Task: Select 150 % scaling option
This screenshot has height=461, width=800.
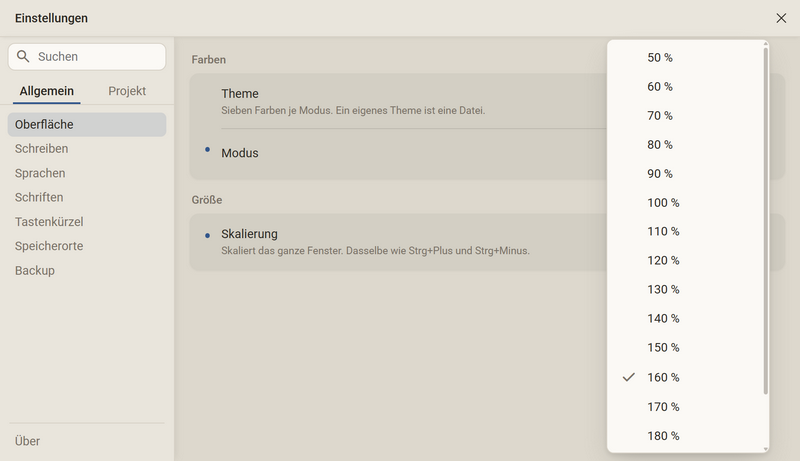Action: coord(685,348)
